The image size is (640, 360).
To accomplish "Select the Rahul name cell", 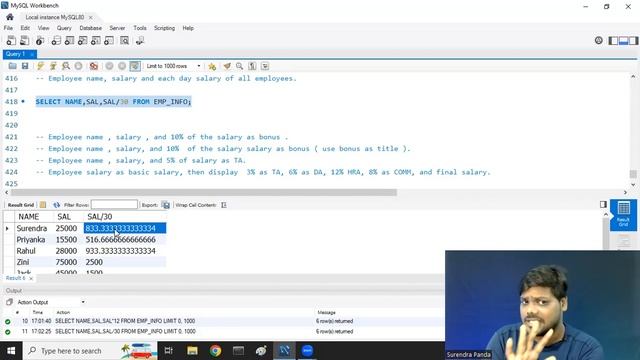I will tap(26, 251).
